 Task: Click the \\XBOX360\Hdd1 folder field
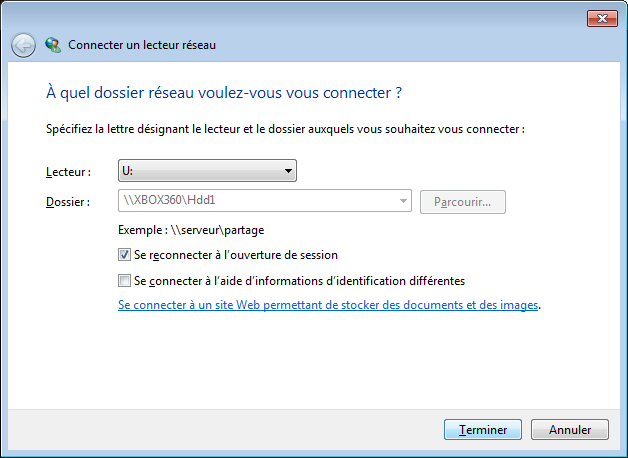(265, 201)
